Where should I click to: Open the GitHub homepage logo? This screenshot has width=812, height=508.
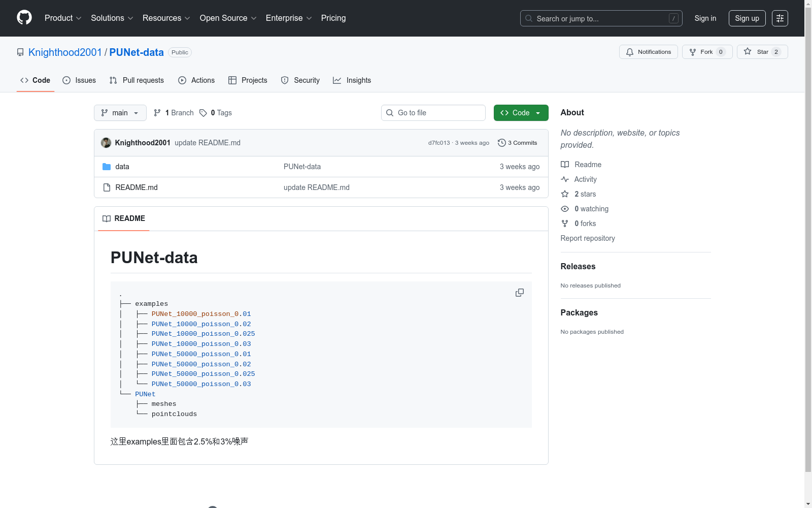click(x=24, y=18)
